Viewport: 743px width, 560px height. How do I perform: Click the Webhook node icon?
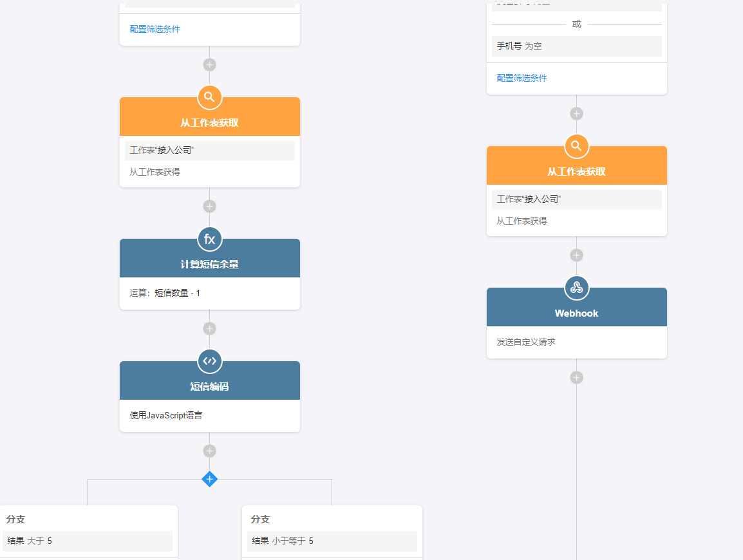[576, 288]
